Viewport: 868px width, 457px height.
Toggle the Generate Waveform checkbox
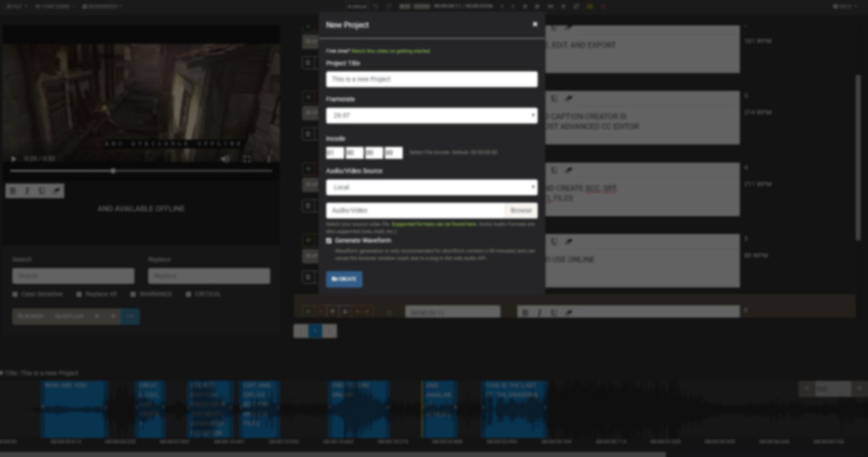click(329, 241)
